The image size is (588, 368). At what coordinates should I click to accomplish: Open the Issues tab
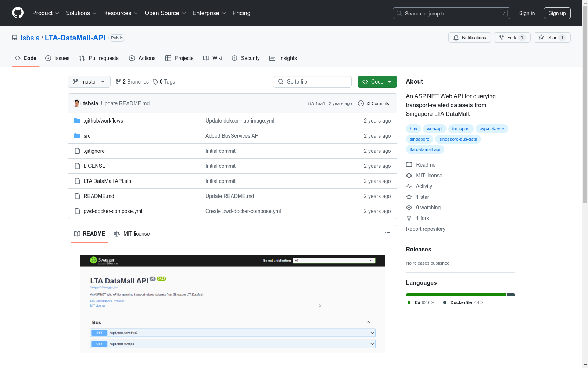pyautogui.click(x=57, y=58)
